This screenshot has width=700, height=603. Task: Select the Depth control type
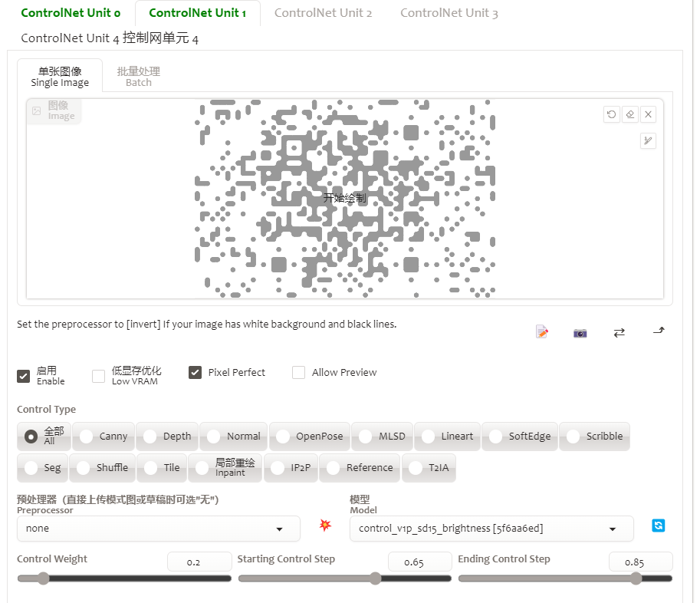tap(167, 436)
